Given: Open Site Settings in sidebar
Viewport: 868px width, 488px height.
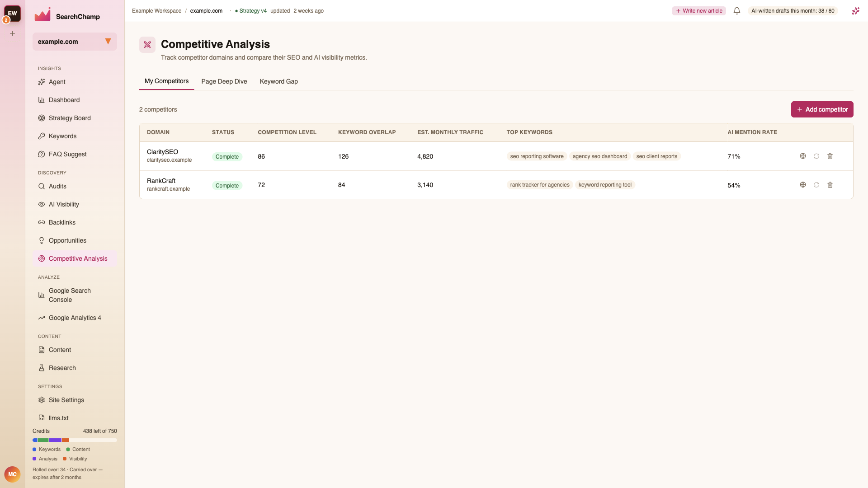Looking at the screenshot, I should click(75, 400).
